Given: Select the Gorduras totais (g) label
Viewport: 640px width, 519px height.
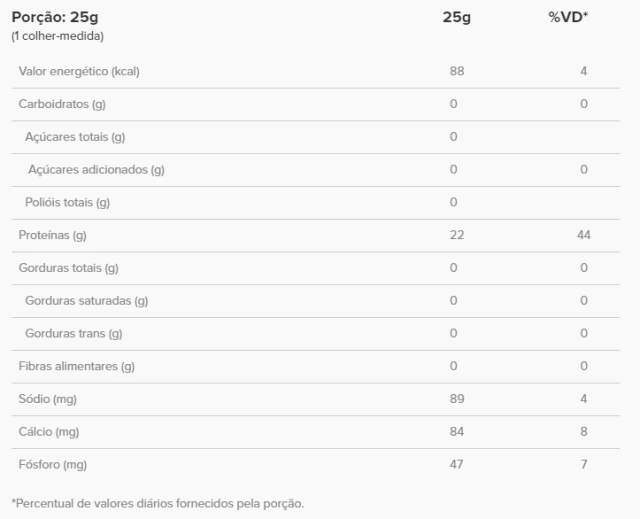Looking at the screenshot, I should [69, 268].
